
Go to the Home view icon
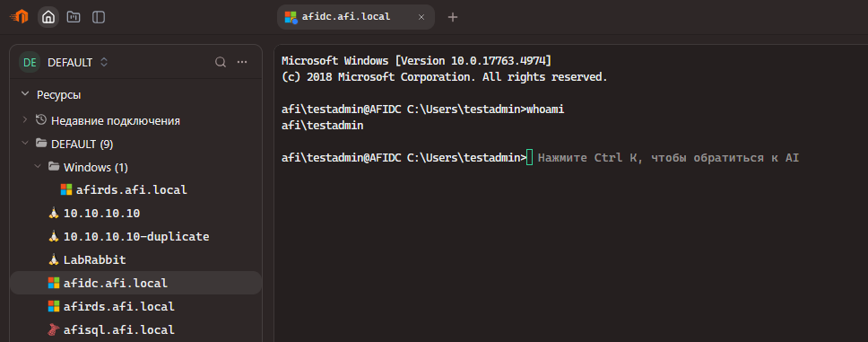pos(48,17)
